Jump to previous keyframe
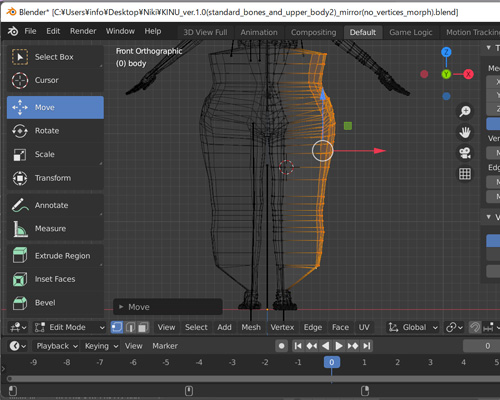Screen dimensions: 500x400 [312, 346]
